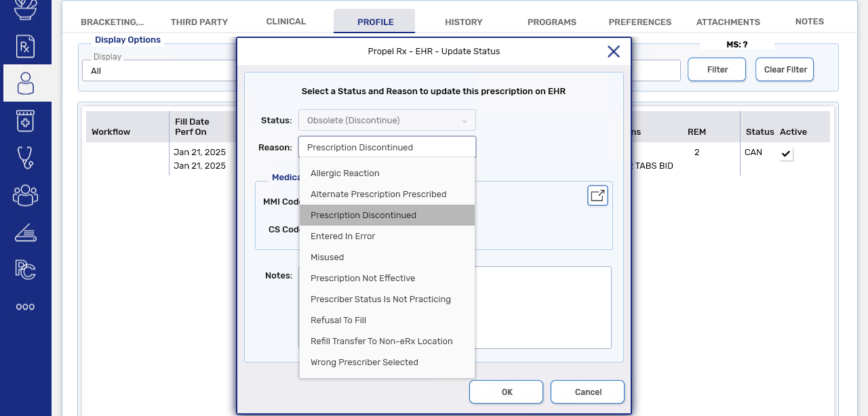This screenshot has width=868, height=416.
Task: Click the scanner workflow sidebar icon
Action: [x=25, y=232]
